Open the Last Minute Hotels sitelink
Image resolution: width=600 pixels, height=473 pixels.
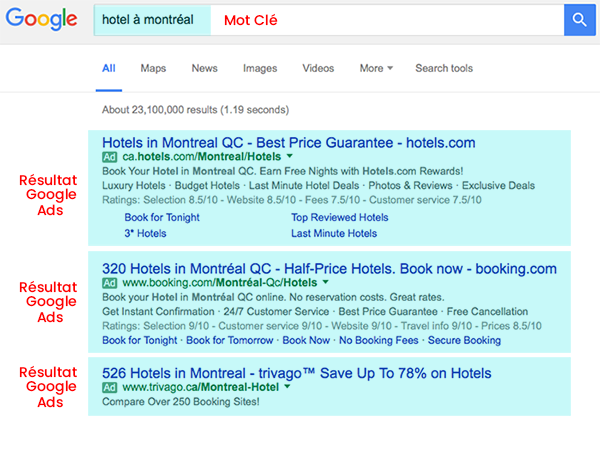(334, 233)
